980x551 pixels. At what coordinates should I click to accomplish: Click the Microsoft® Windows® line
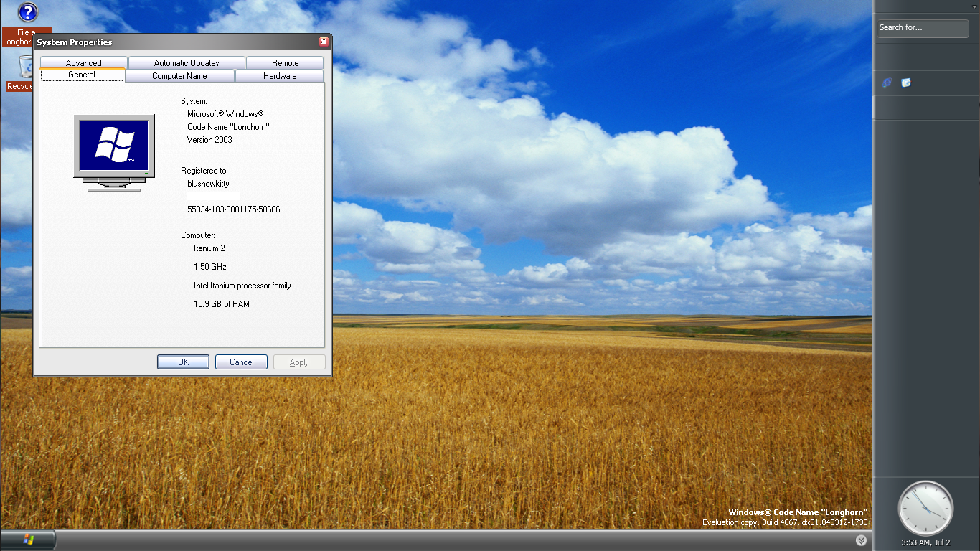(x=225, y=114)
